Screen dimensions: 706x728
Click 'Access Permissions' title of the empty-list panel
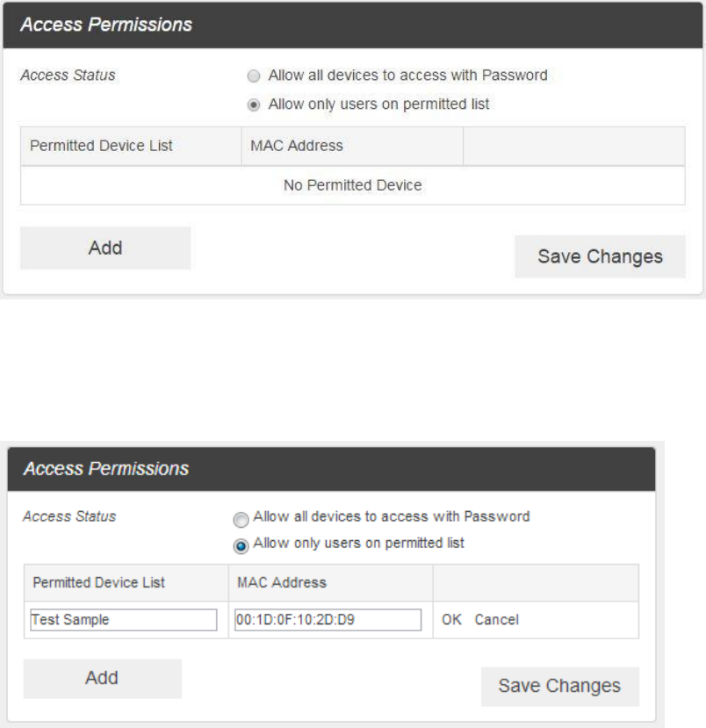pyautogui.click(x=106, y=25)
